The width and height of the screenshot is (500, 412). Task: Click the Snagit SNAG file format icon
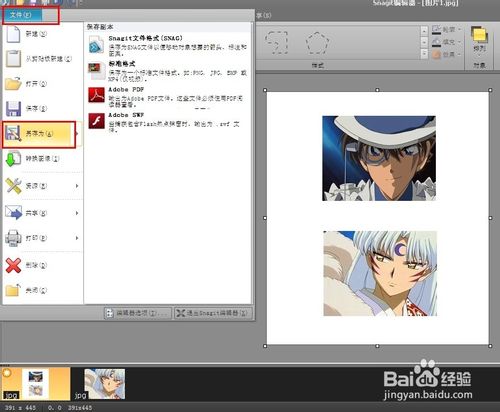(96, 45)
